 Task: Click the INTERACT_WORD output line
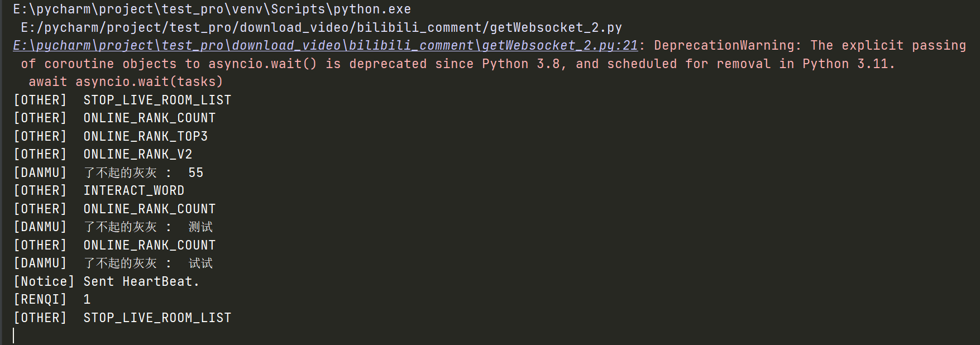[99, 191]
